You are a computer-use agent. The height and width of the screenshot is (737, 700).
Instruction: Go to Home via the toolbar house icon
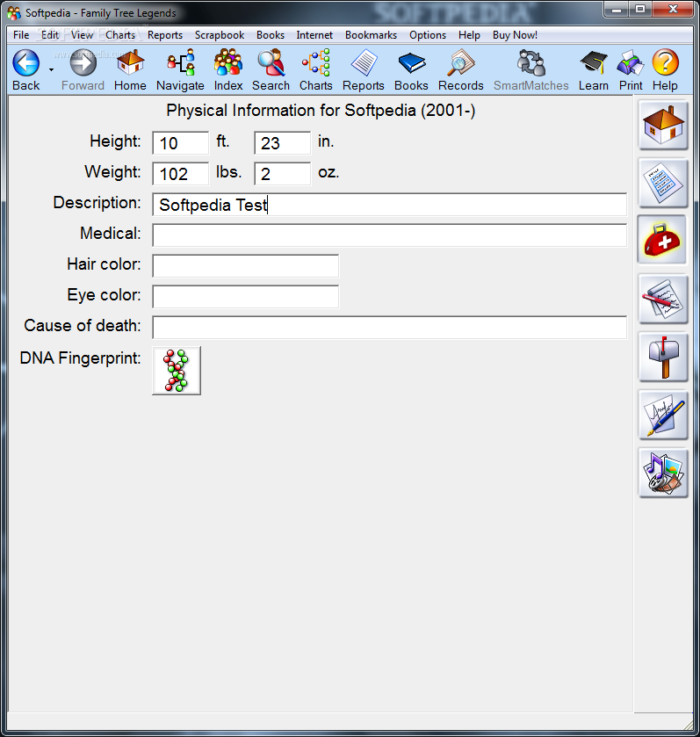130,63
